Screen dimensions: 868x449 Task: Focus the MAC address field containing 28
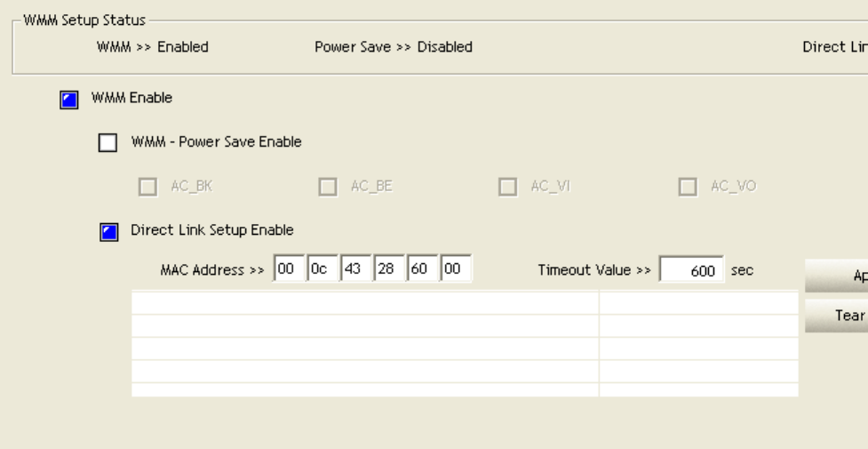(x=387, y=270)
